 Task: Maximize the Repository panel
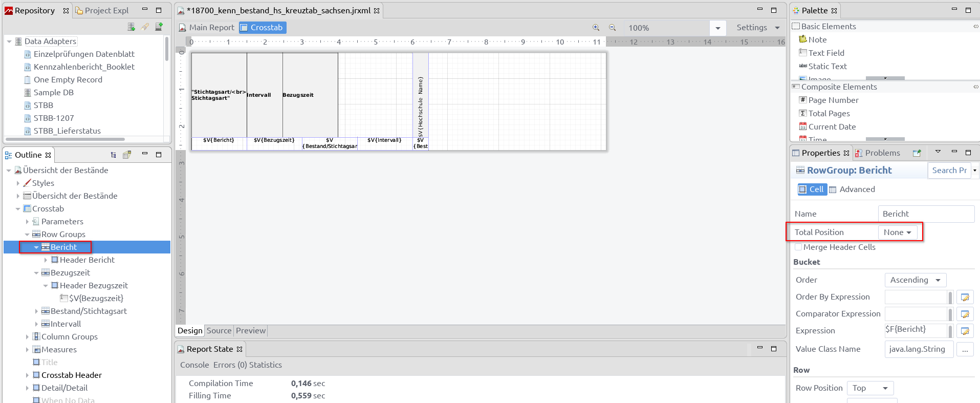159,10
